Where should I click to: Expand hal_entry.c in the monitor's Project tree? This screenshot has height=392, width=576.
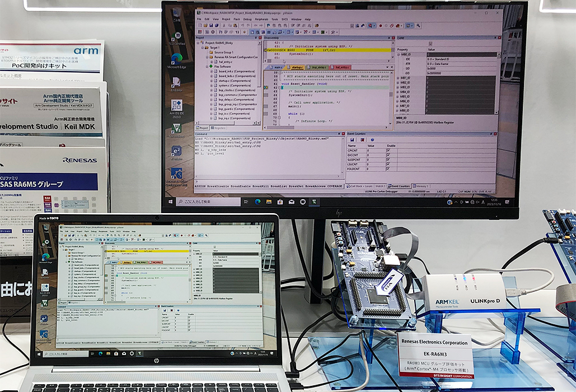coord(212,62)
